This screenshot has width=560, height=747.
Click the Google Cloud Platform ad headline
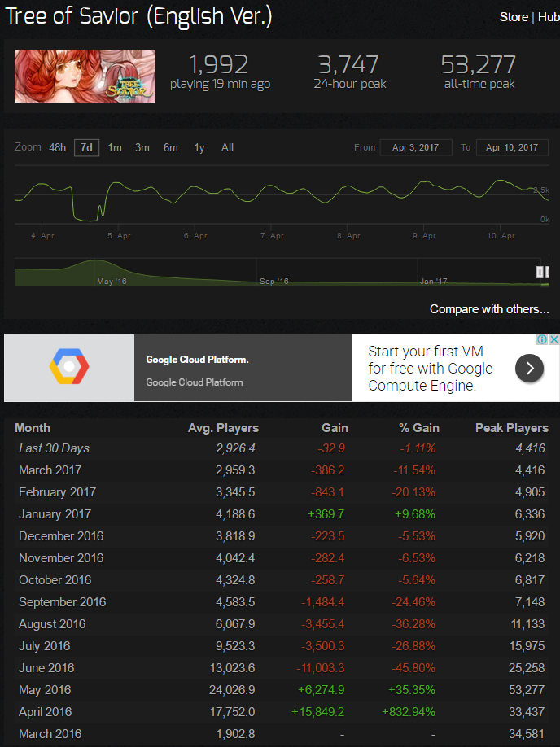[x=197, y=360]
